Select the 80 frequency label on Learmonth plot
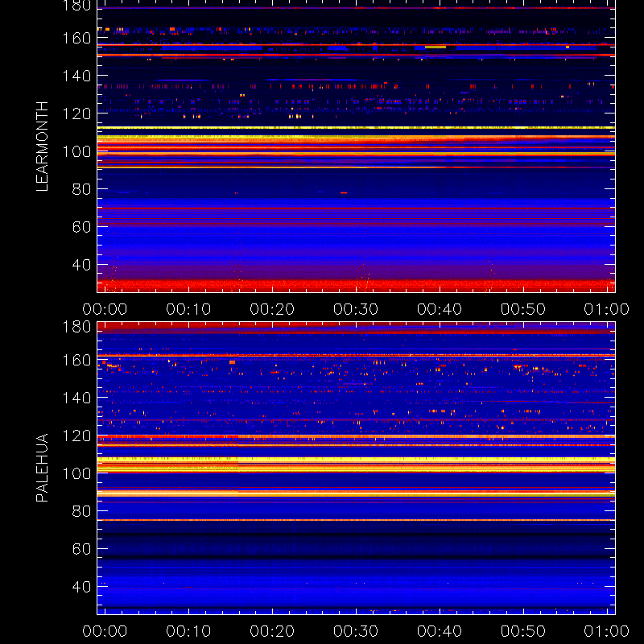 click(81, 189)
